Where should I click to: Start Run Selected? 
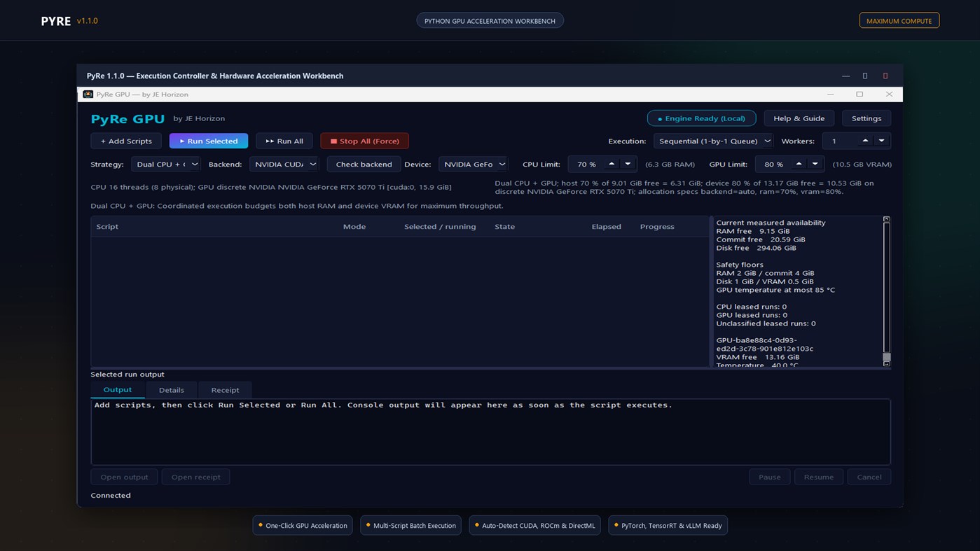209,141
